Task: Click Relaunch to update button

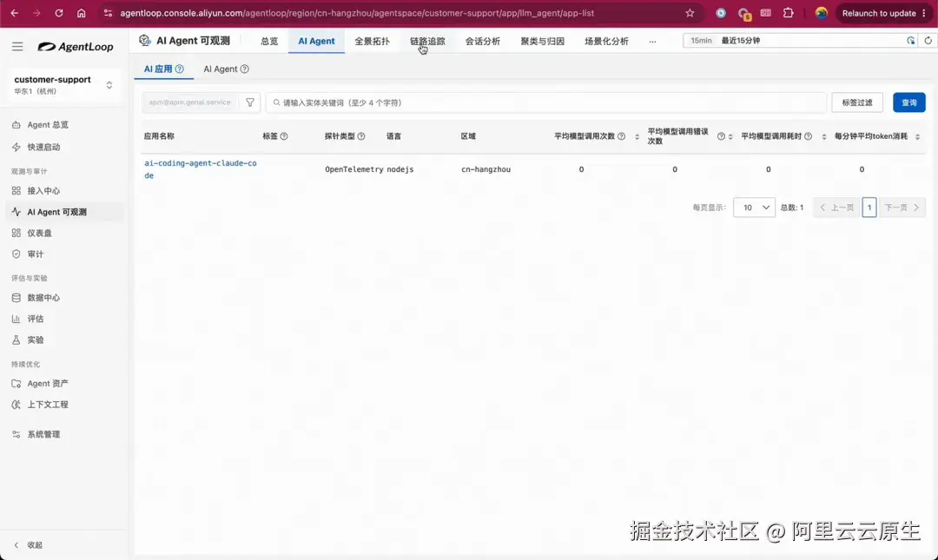Action: 884,12
